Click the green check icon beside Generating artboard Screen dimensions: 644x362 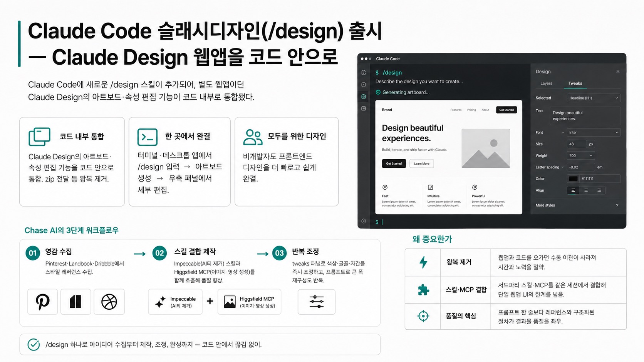[378, 92]
